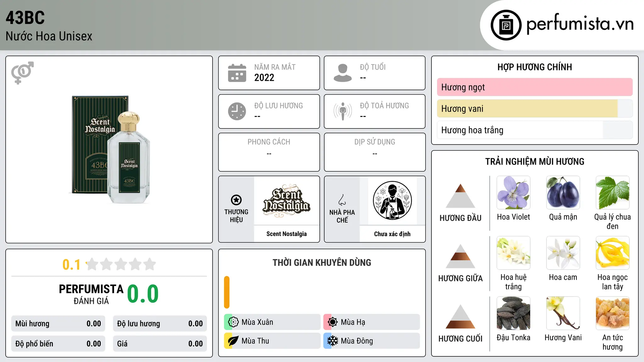
Task: Click the Hương đầu label text
Action: coord(460,218)
